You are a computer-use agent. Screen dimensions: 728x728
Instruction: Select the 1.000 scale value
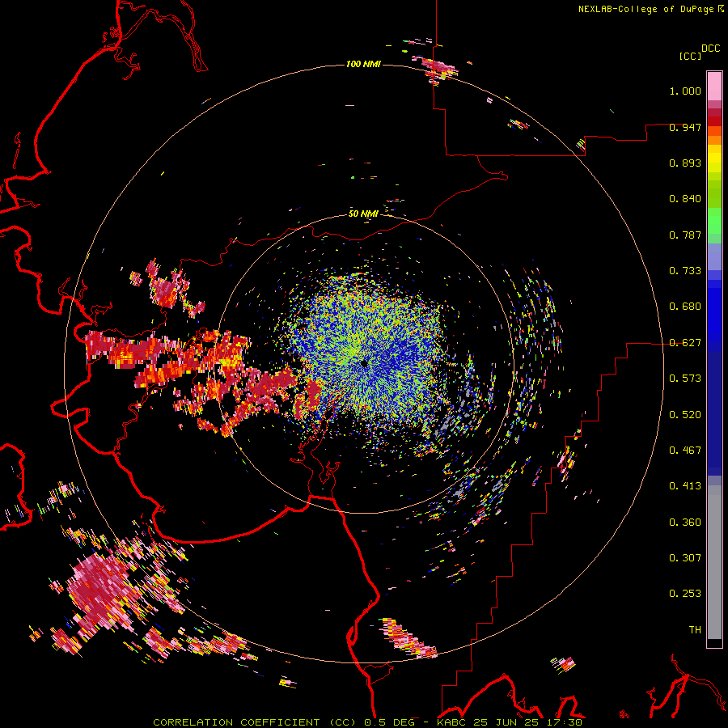685,91
